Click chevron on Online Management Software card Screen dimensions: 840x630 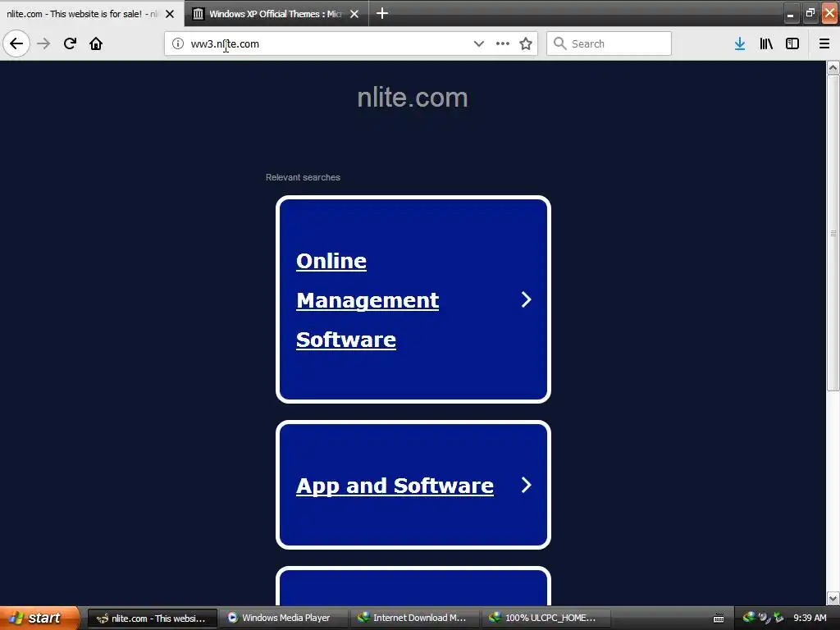(526, 299)
